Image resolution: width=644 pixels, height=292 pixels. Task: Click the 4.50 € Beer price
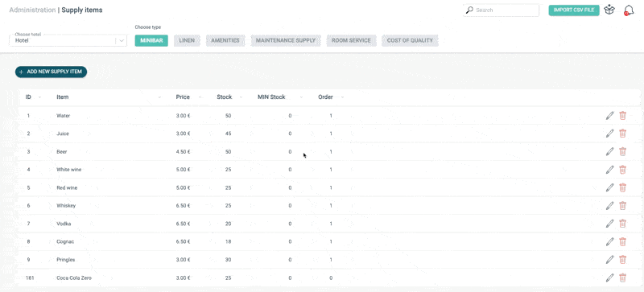tap(183, 152)
